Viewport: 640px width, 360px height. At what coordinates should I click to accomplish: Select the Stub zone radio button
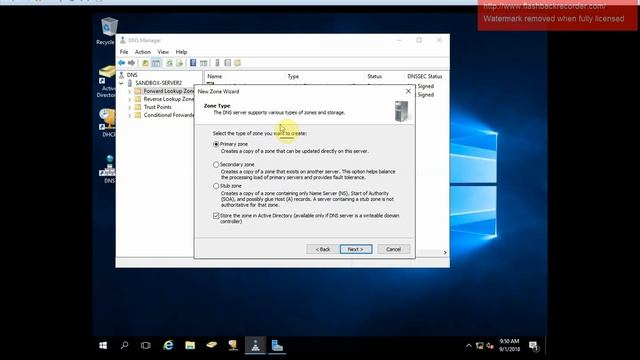(216, 186)
